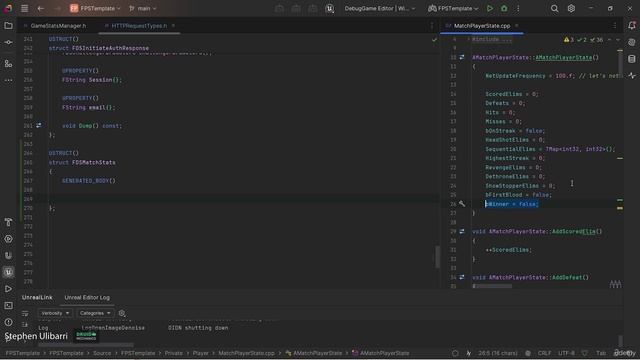The image size is (640, 360).
Task: Click the log settings gear icon
Action: click(x=122, y=313)
